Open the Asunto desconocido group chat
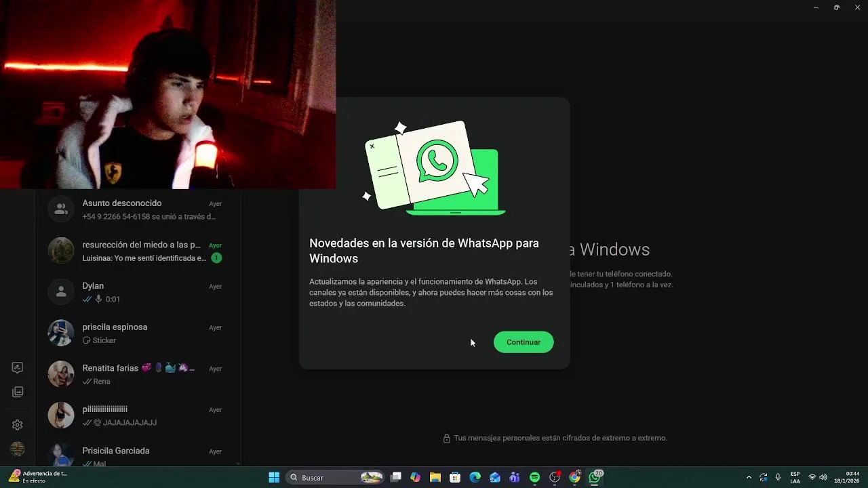868x488 pixels. point(138,209)
